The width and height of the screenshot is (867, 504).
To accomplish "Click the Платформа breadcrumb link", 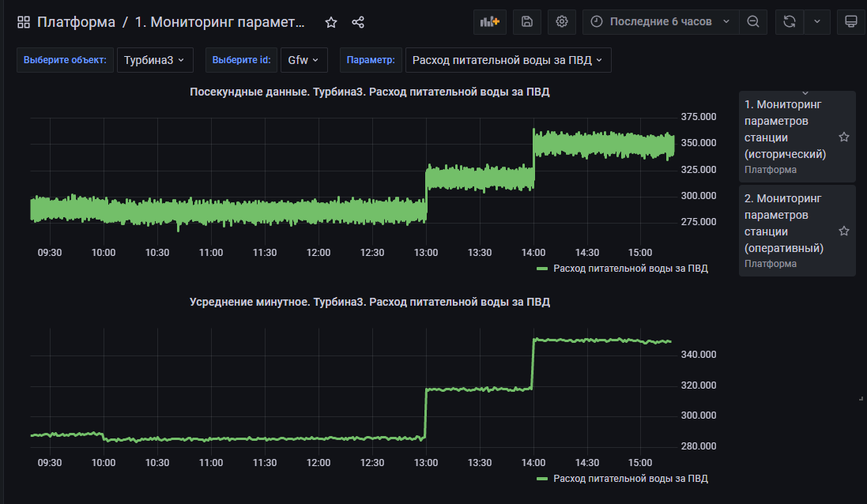I will [x=76, y=22].
